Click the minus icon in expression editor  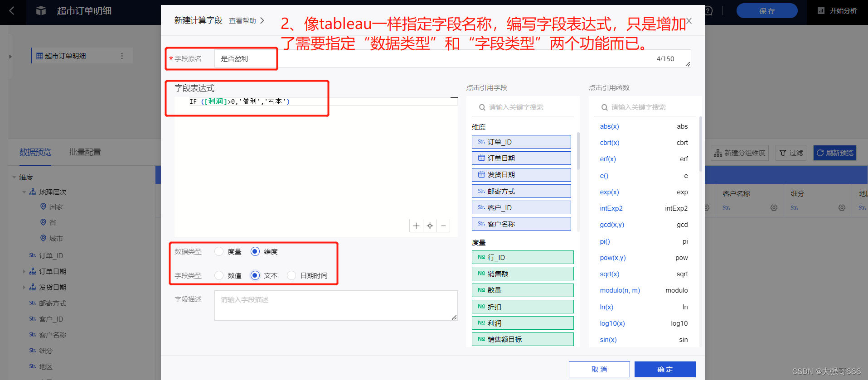443,226
